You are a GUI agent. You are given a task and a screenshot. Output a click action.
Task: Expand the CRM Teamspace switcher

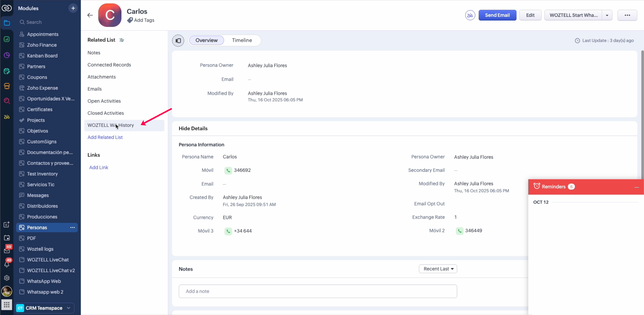68,308
